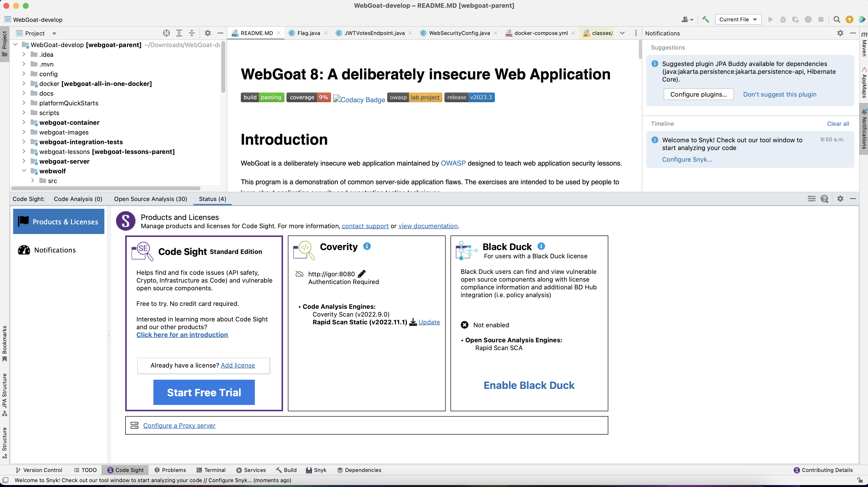Viewport: 868px width, 487px height.
Task: Open Current File run configuration dropdown
Action: (x=738, y=20)
